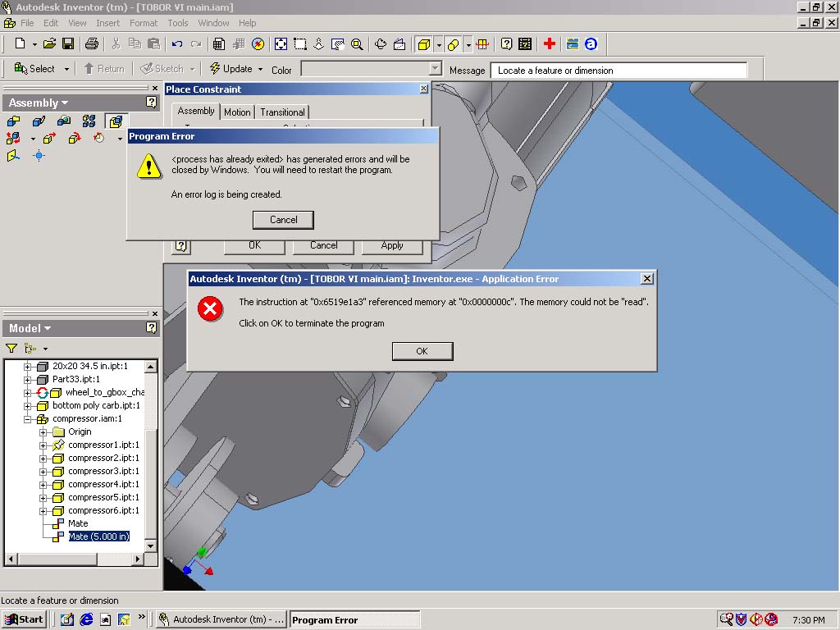Click the Zoom magnifier icon
Image resolution: width=840 pixels, height=630 pixels.
pyautogui.click(x=357, y=44)
